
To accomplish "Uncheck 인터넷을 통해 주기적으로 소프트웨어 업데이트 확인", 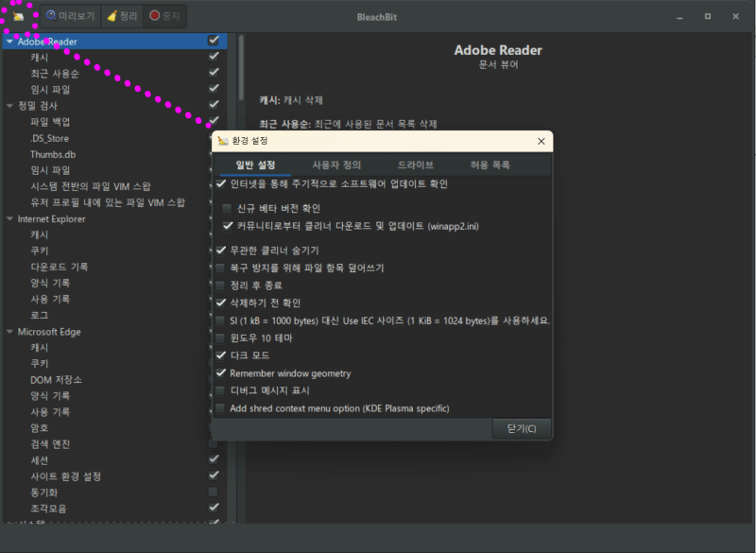I will 221,183.
